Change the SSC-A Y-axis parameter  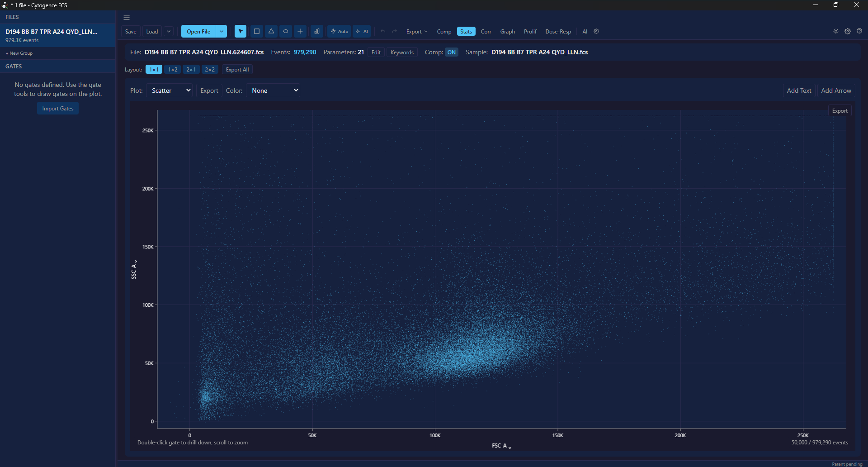134,270
